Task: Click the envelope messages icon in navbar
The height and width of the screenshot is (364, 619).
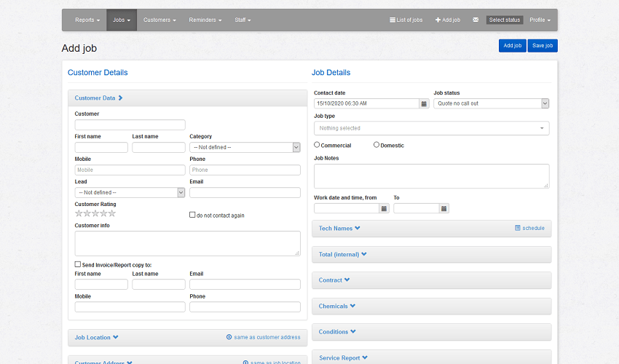Action: 476,20
